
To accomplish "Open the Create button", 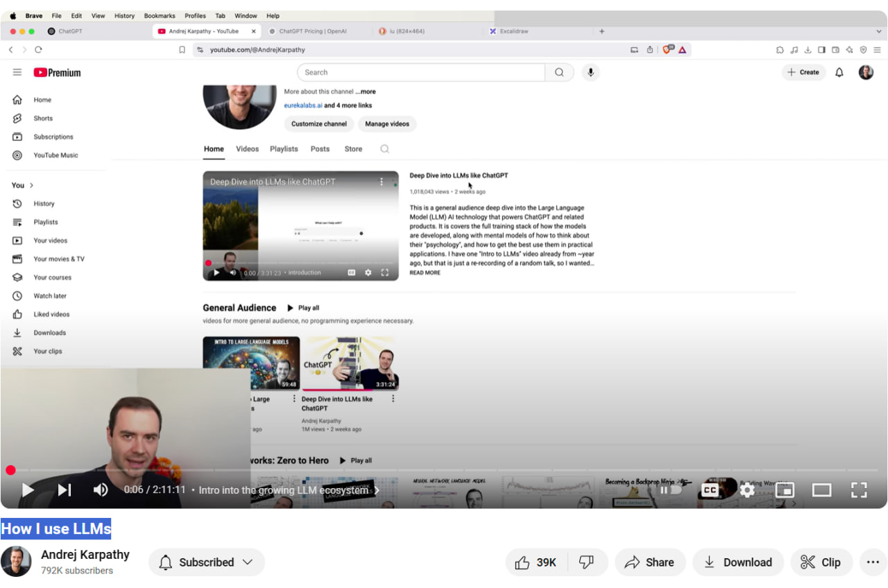I will click(803, 72).
